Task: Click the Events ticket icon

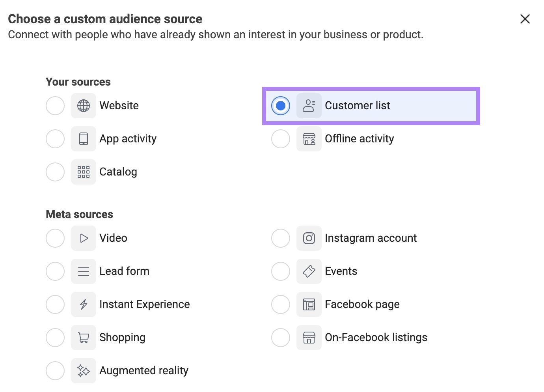Action: (309, 271)
